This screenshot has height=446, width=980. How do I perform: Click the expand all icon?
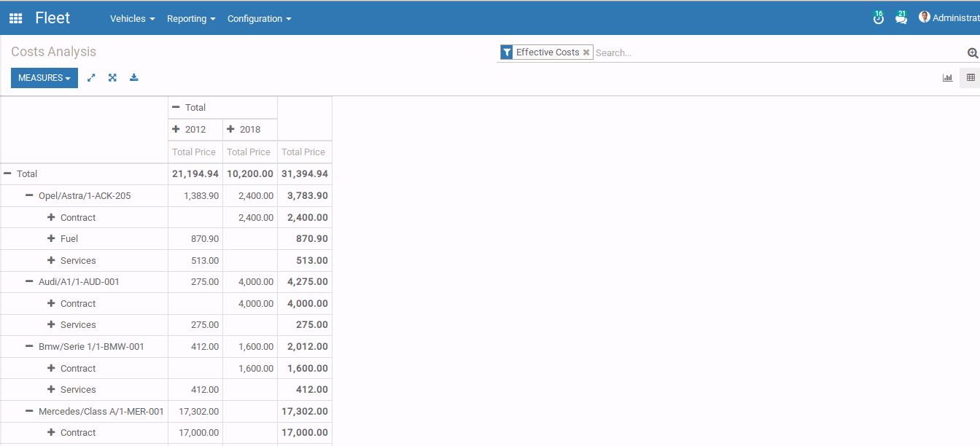click(x=112, y=77)
